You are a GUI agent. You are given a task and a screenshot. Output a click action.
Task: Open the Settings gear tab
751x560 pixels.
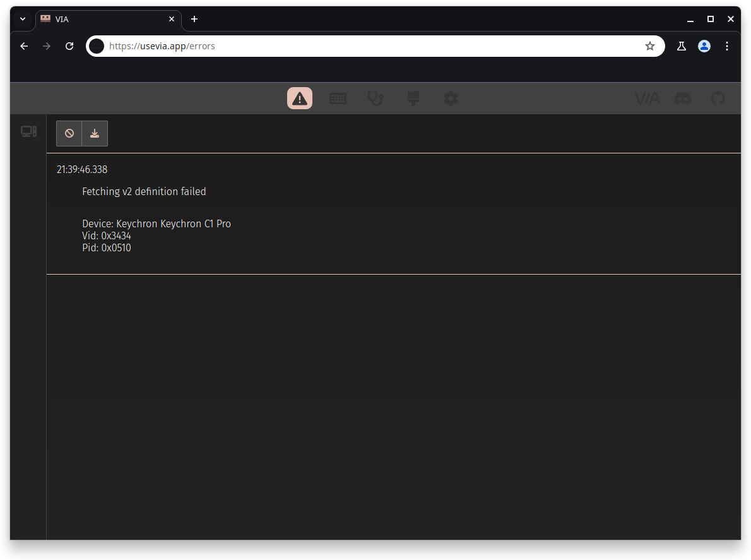[450, 98]
